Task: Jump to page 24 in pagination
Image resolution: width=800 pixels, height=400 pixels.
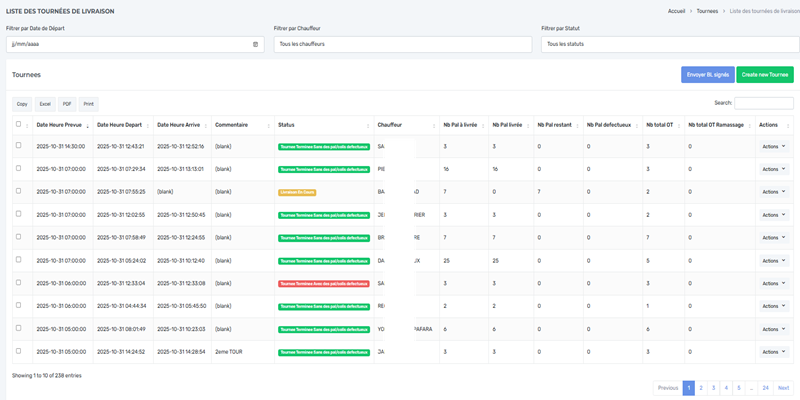Action: click(x=765, y=388)
